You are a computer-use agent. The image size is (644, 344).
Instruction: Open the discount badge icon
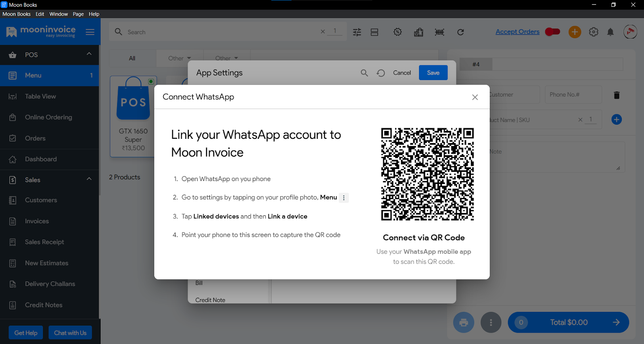click(398, 32)
